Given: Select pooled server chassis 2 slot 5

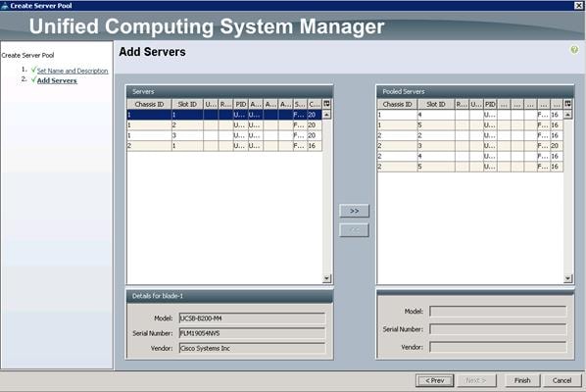Looking at the screenshot, I should point(470,167).
